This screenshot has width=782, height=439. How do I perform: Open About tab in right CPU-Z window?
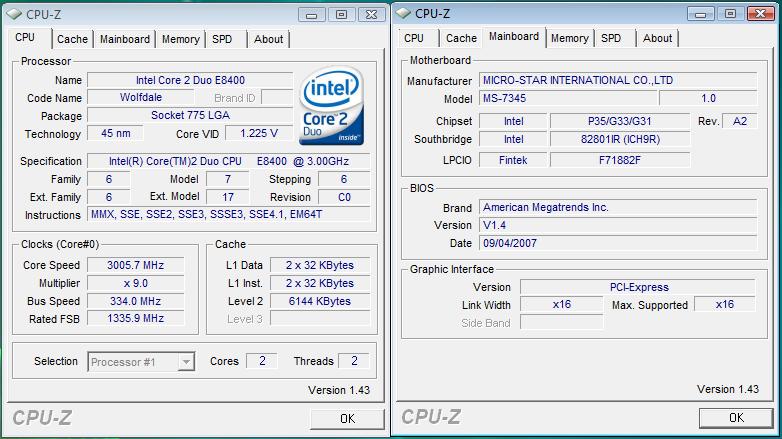(x=657, y=38)
